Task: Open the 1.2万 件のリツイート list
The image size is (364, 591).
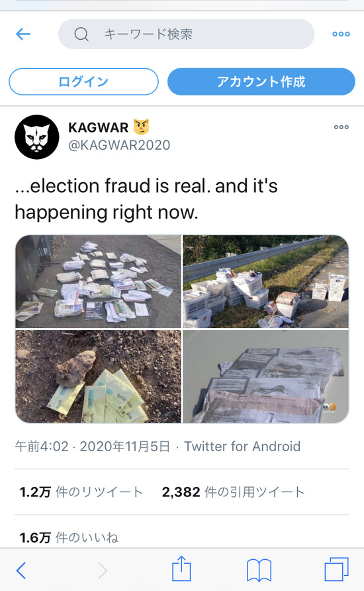Action: tap(81, 492)
